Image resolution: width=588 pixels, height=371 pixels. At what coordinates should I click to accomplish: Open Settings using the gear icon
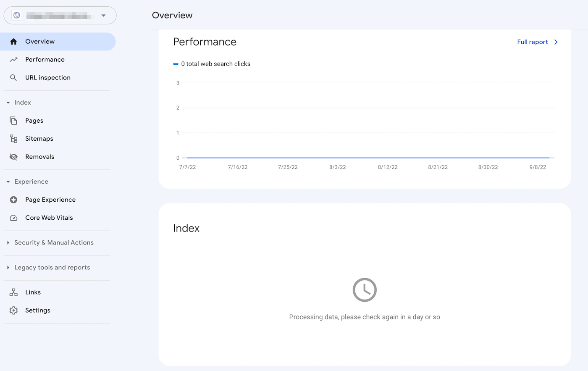(13, 310)
